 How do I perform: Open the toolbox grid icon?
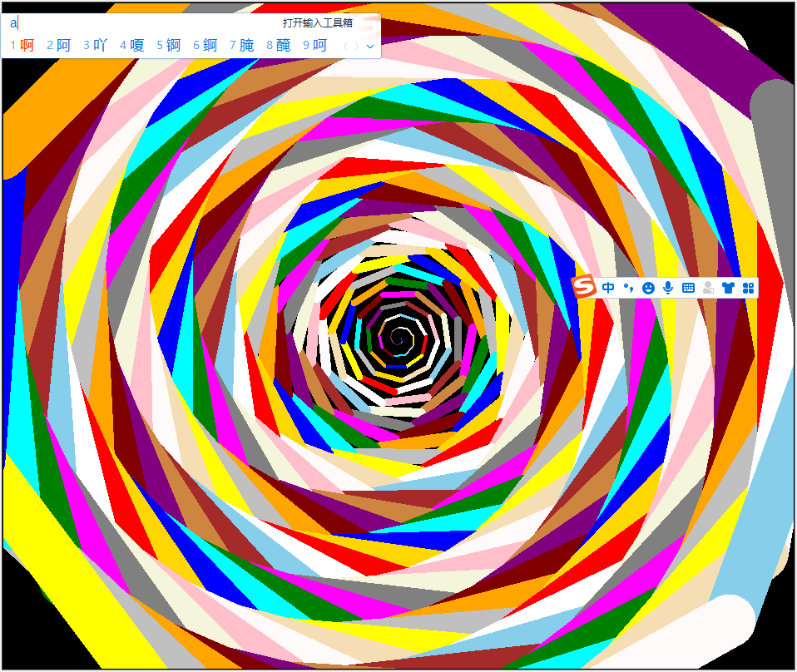tap(748, 289)
